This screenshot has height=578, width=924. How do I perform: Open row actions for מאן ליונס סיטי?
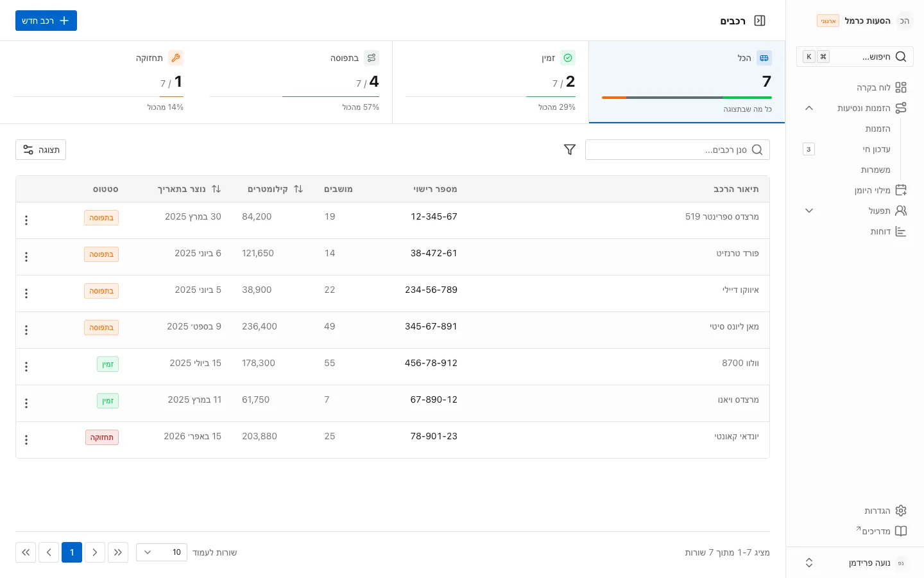[26, 330]
